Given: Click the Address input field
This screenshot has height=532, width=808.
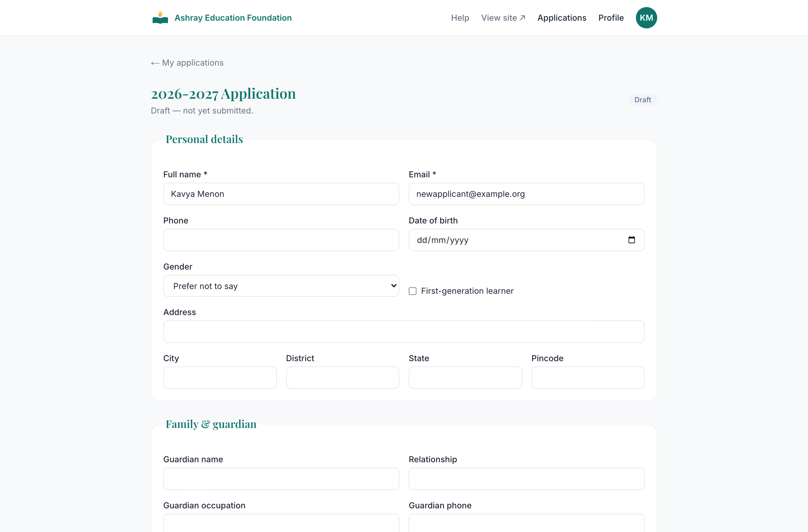Looking at the screenshot, I should point(404,332).
